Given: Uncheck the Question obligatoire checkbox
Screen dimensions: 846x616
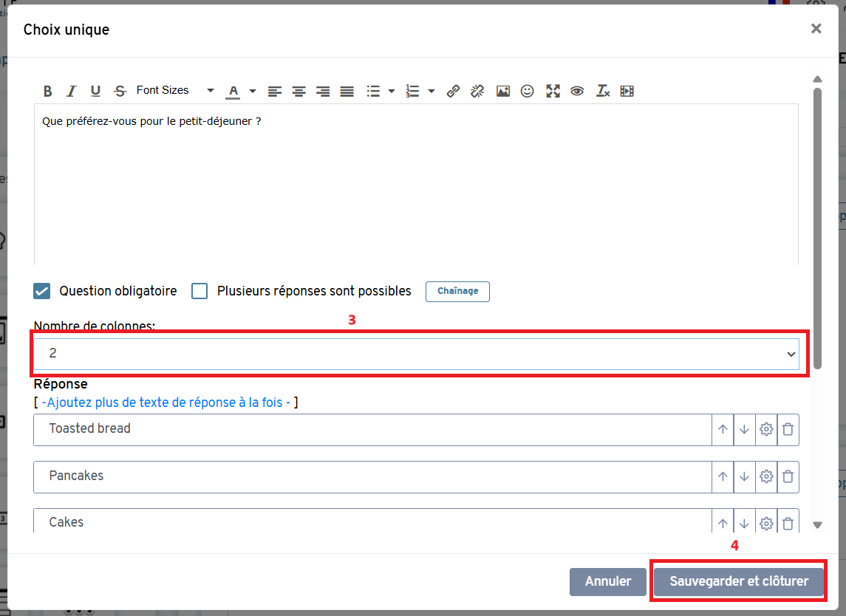Looking at the screenshot, I should pos(41,291).
